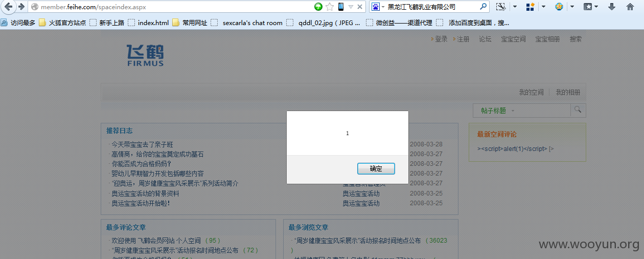
Task: Go back using the browser back arrow
Action: pyautogui.click(x=9, y=7)
